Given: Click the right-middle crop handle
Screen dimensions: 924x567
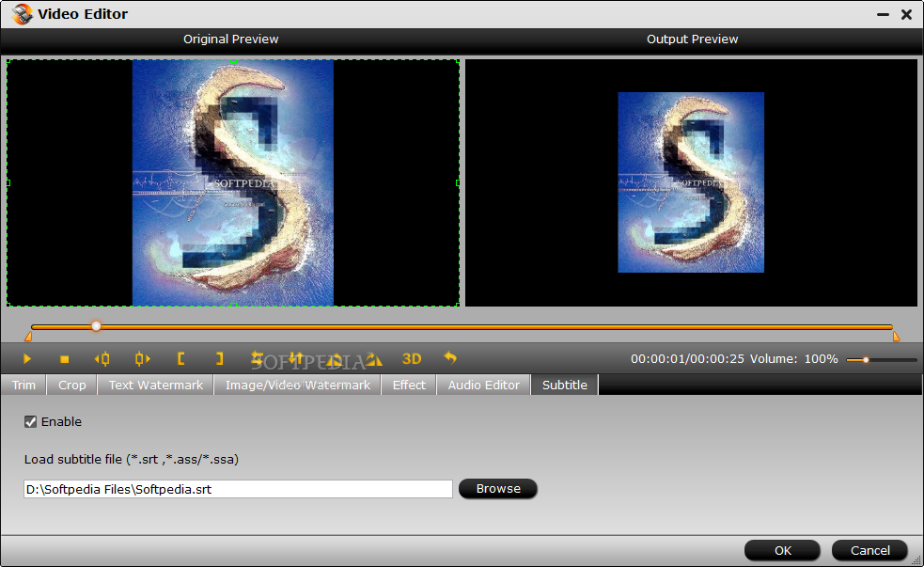Looking at the screenshot, I should tap(458, 182).
